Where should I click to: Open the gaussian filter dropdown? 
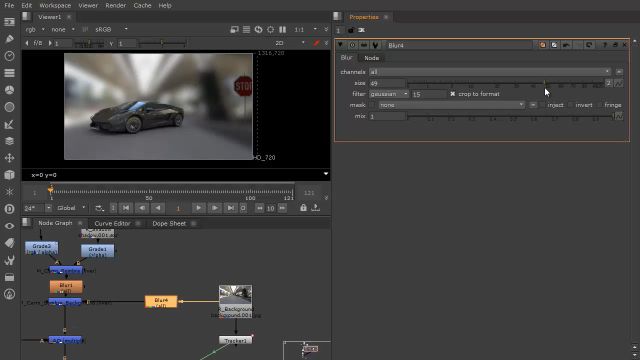pos(389,94)
